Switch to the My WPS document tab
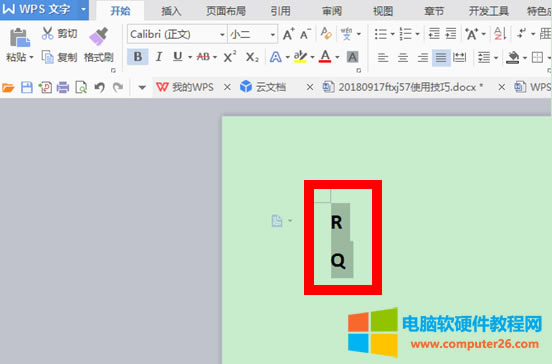 tap(185, 87)
